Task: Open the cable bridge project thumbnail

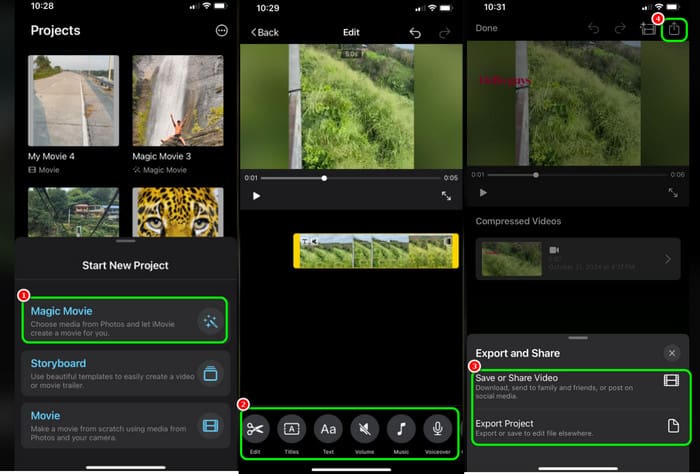Action: click(x=74, y=212)
